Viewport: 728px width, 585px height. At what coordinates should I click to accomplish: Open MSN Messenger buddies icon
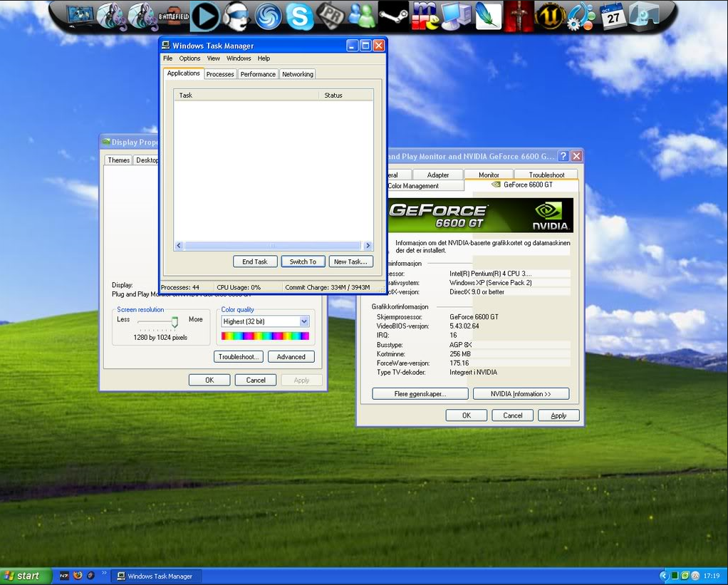tap(362, 16)
